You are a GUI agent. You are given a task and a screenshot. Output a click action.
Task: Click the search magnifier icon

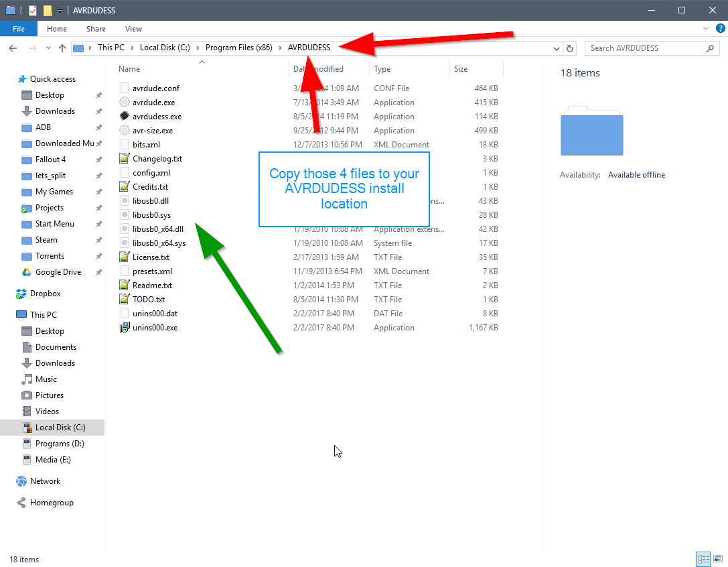point(710,48)
